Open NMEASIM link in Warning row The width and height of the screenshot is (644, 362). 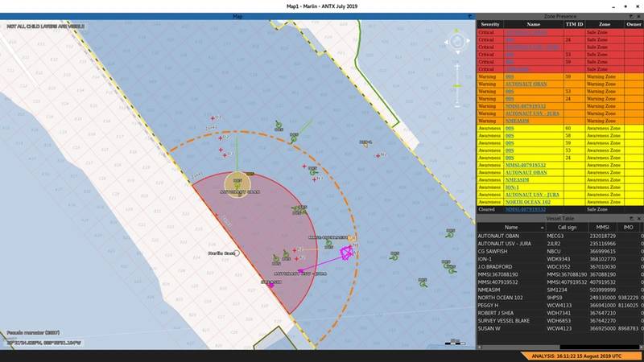coord(517,121)
